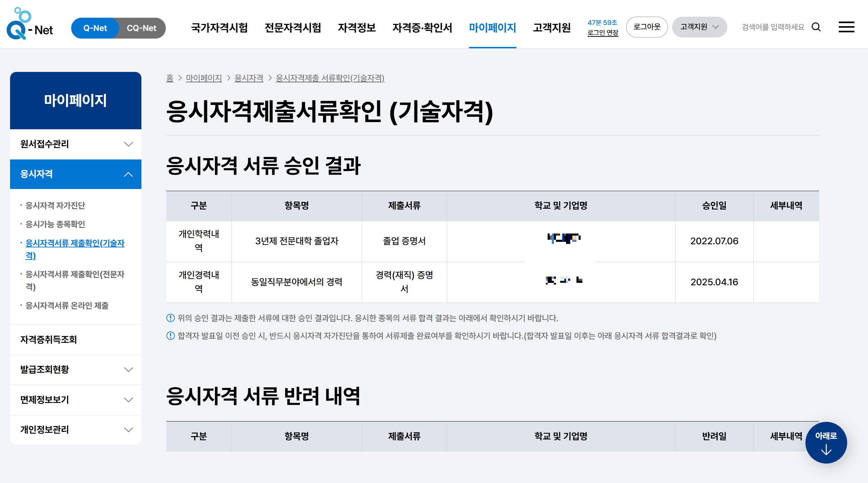The height and width of the screenshot is (483, 868).
Task: Expand the 개인정보관리 chevron
Action: 129,430
